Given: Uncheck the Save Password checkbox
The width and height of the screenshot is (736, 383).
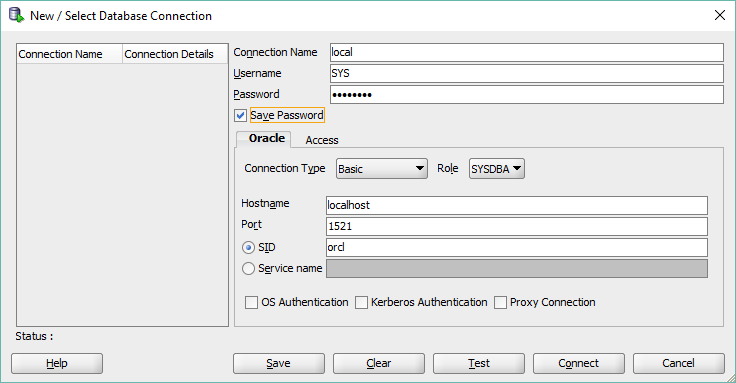Looking at the screenshot, I should click(240, 115).
